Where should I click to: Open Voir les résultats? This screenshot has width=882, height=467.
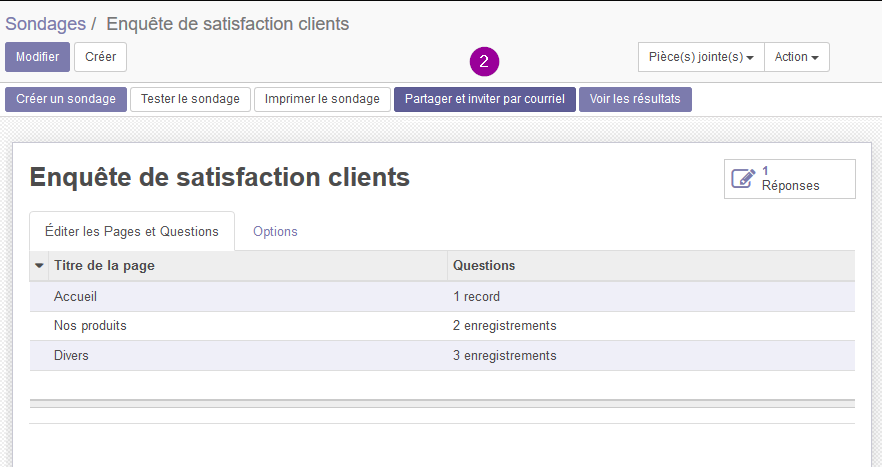click(635, 99)
